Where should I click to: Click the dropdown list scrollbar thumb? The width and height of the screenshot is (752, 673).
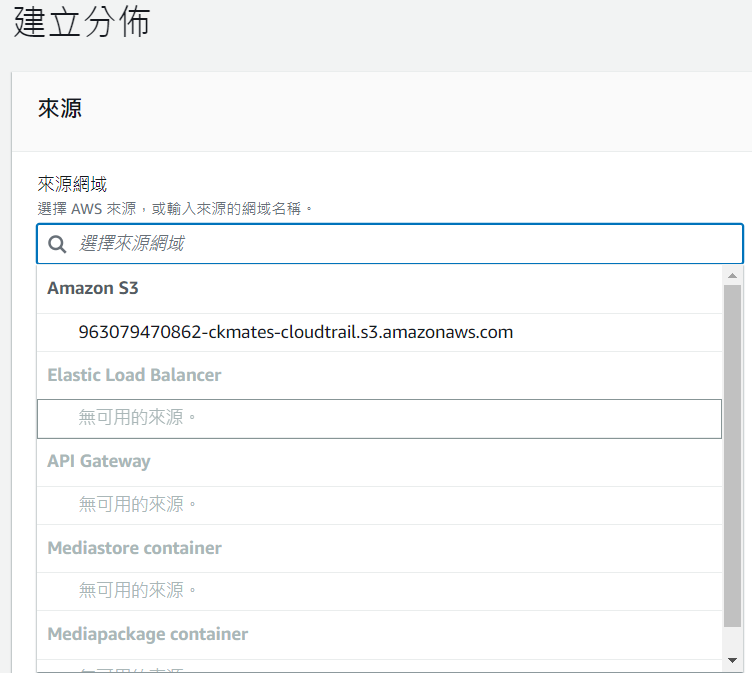click(x=732, y=456)
